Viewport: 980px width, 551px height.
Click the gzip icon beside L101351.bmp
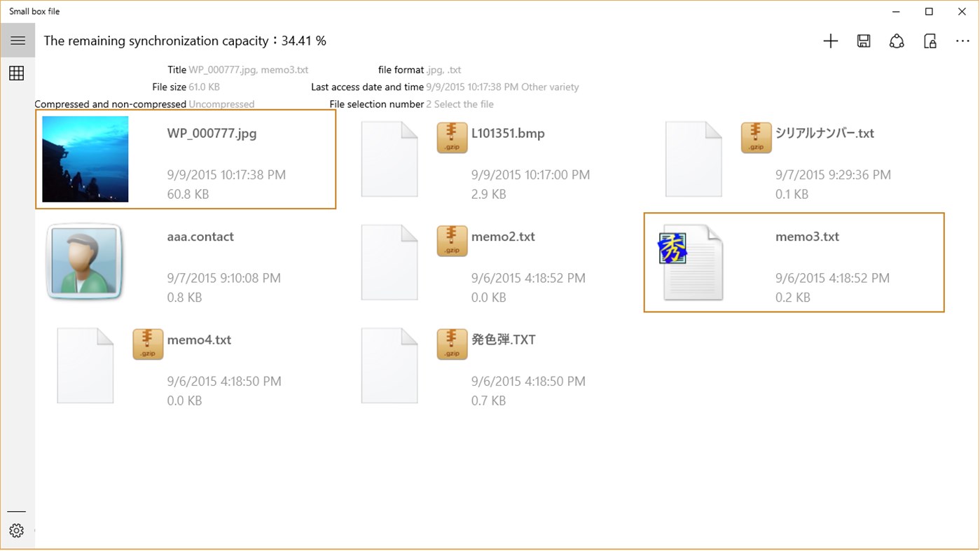point(452,137)
